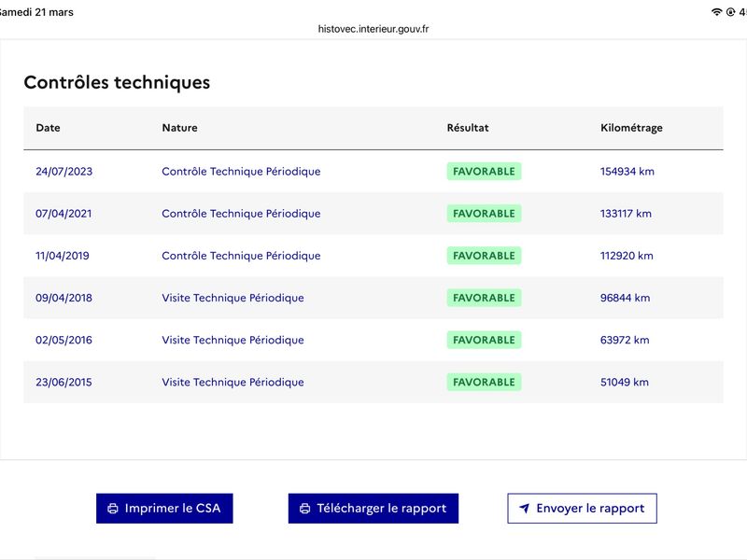Click the icon inside Télécharger le rapport button
Viewport: 747px width, 560px height.
coord(304,509)
